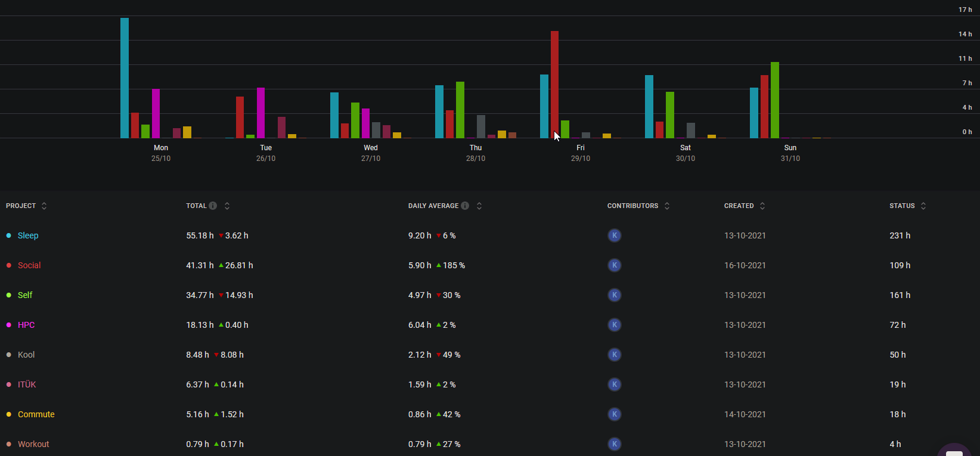Click the '8.48 h' Kool total
Viewport: 980px width, 456px height.
click(x=197, y=355)
